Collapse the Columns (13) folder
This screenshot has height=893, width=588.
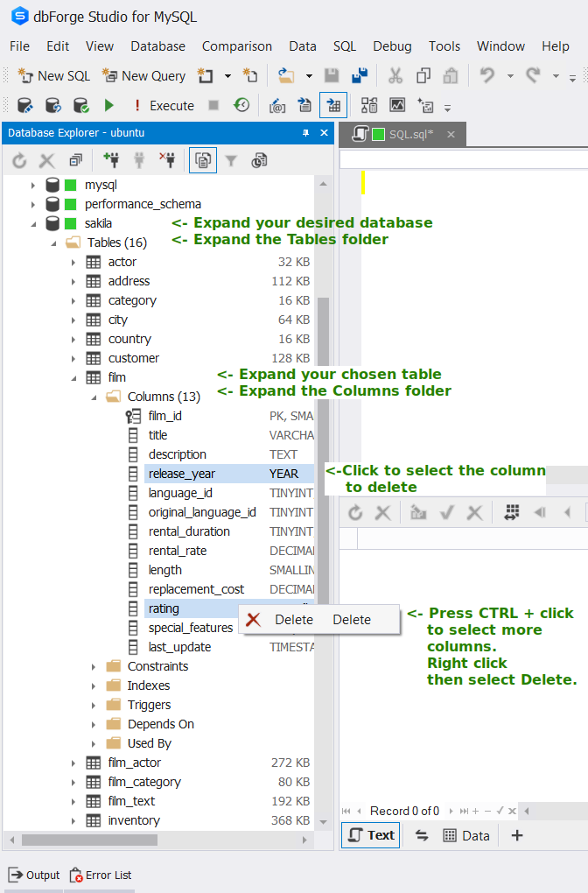point(94,397)
